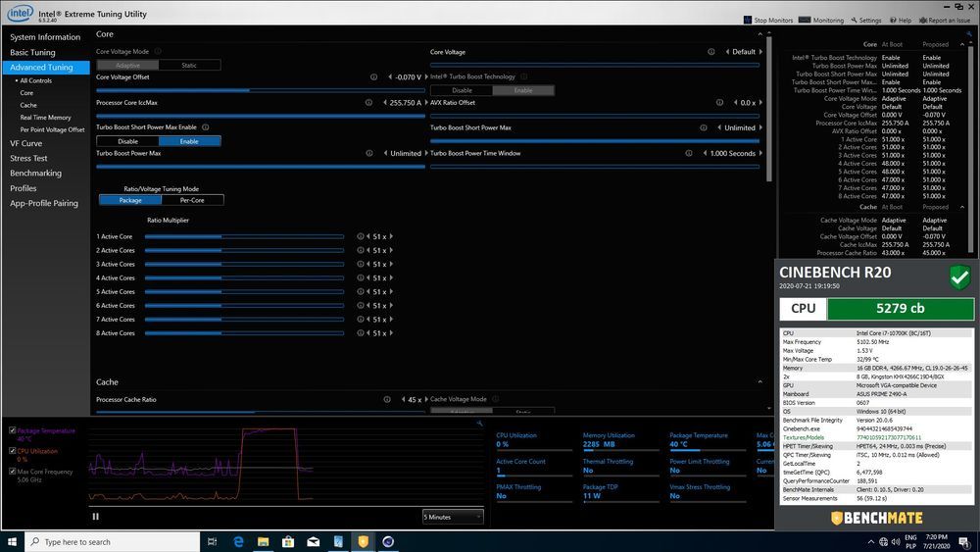Toggle the CPU Utilization graph checkbox
Screen dimensions: 980x552
point(12,451)
